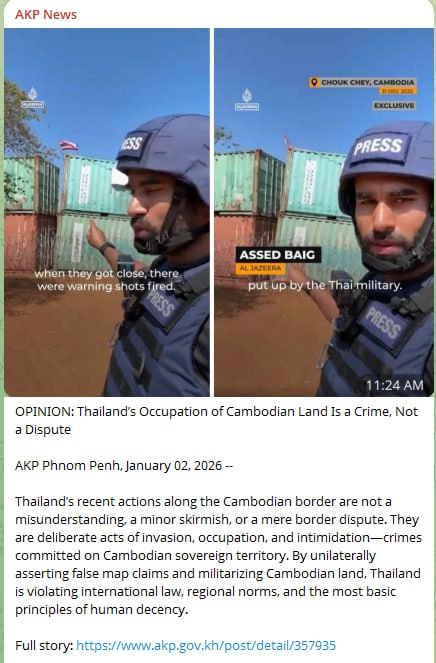The width and height of the screenshot is (436, 663).
Task: Open the right video thumbnail showing Assed Baig
Action: click(x=324, y=212)
